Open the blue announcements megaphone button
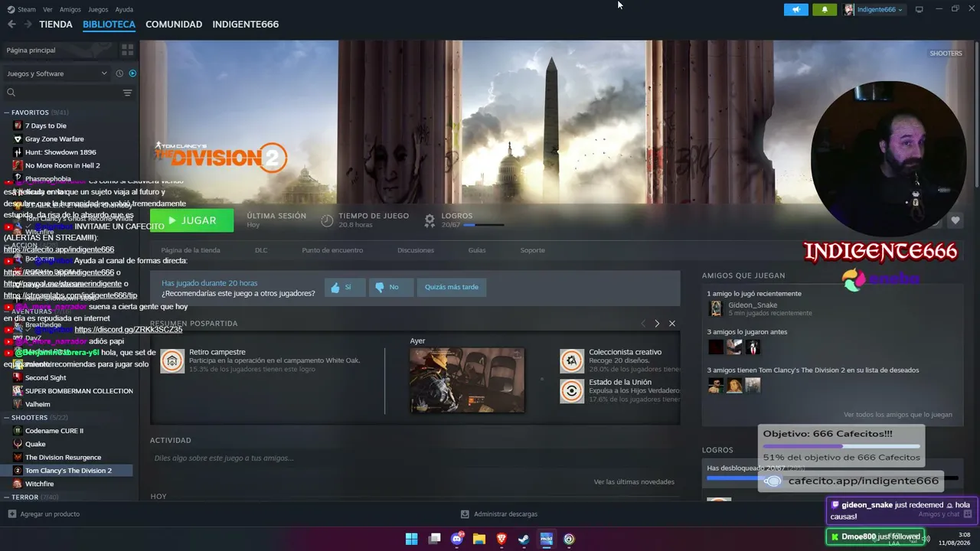 (x=796, y=9)
